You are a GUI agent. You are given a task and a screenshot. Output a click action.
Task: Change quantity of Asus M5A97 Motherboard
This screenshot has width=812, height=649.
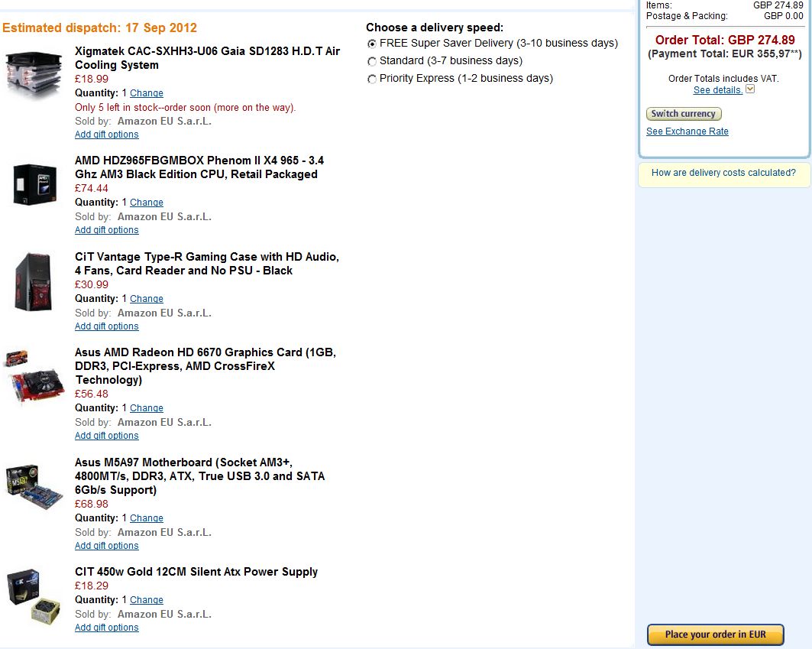[x=147, y=518]
